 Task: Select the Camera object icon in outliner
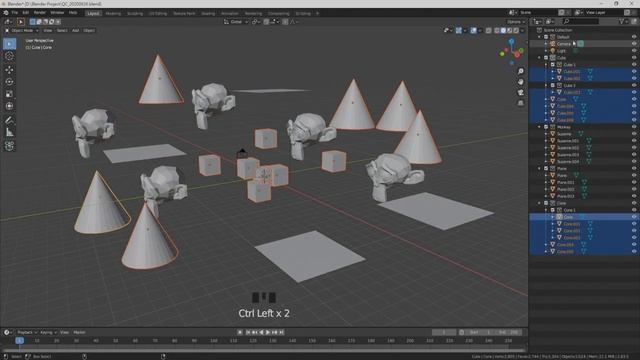point(553,44)
